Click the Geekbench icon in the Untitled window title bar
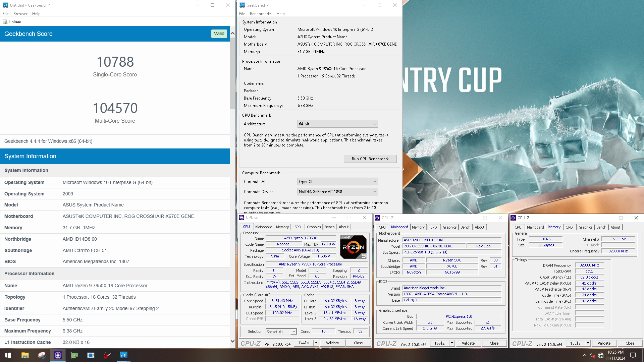Viewport: 644px width, 362px height. tap(6, 5)
